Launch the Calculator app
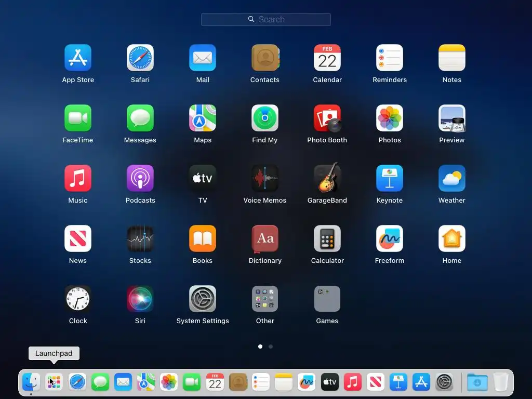This screenshot has width=532, height=399. pyautogui.click(x=327, y=238)
